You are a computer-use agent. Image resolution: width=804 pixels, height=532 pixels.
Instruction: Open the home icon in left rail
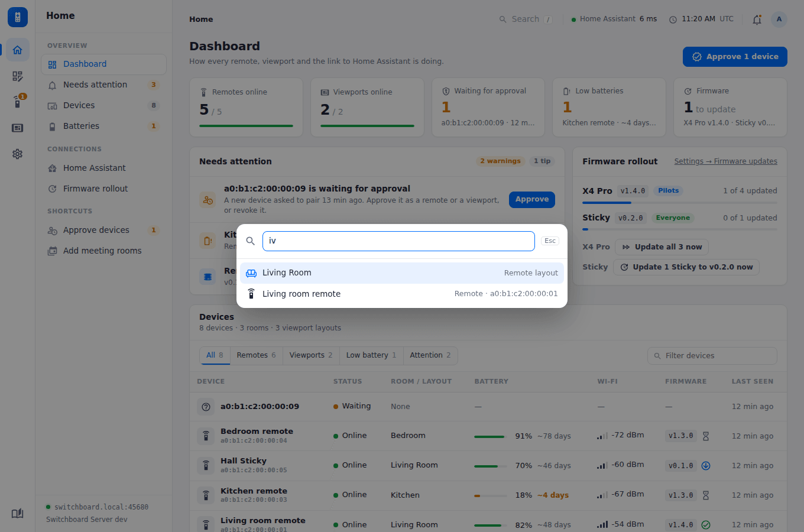[17, 50]
